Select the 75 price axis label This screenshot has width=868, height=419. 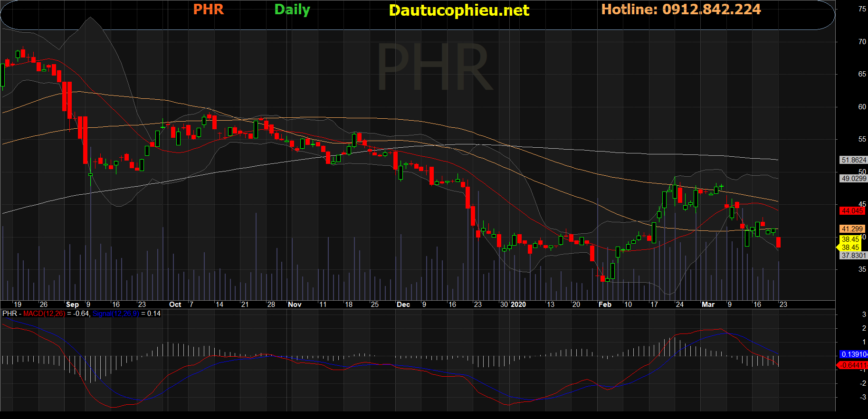pyautogui.click(x=862, y=9)
